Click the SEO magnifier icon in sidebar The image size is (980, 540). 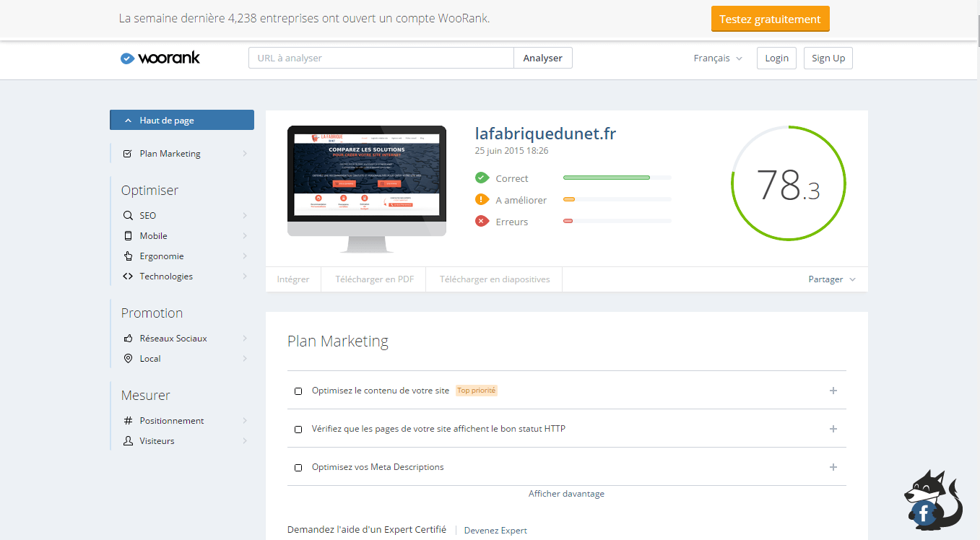pyautogui.click(x=128, y=216)
